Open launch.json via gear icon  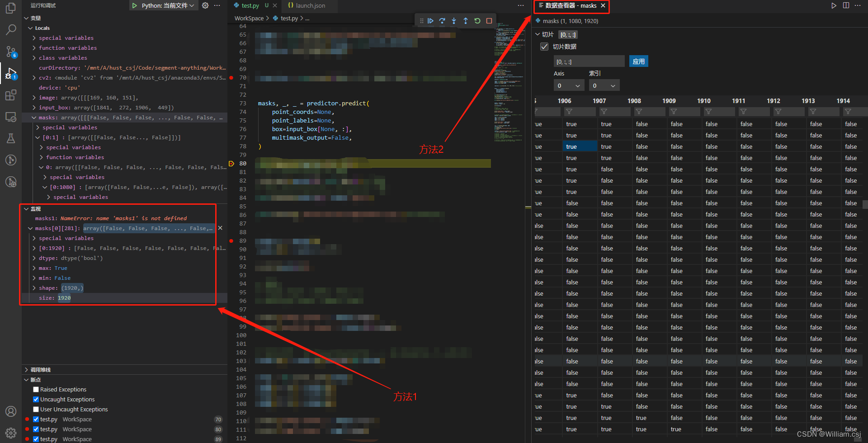point(205,5)
